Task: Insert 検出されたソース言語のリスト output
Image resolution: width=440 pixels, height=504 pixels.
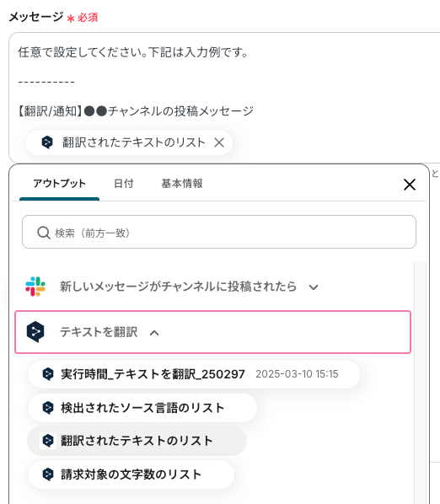Action: pos(142,408)
